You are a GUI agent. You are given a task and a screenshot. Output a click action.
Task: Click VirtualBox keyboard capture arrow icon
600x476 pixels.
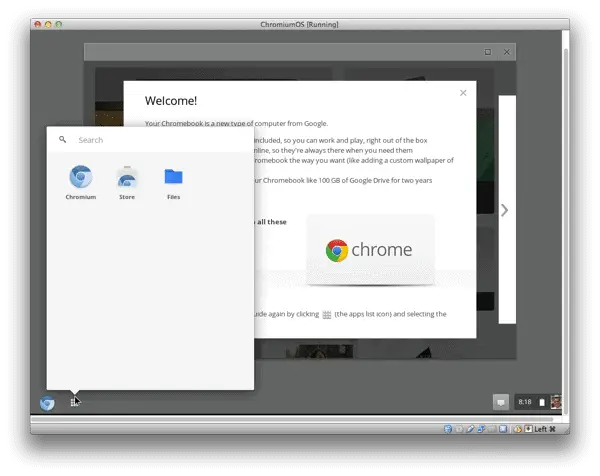(528, 429)
